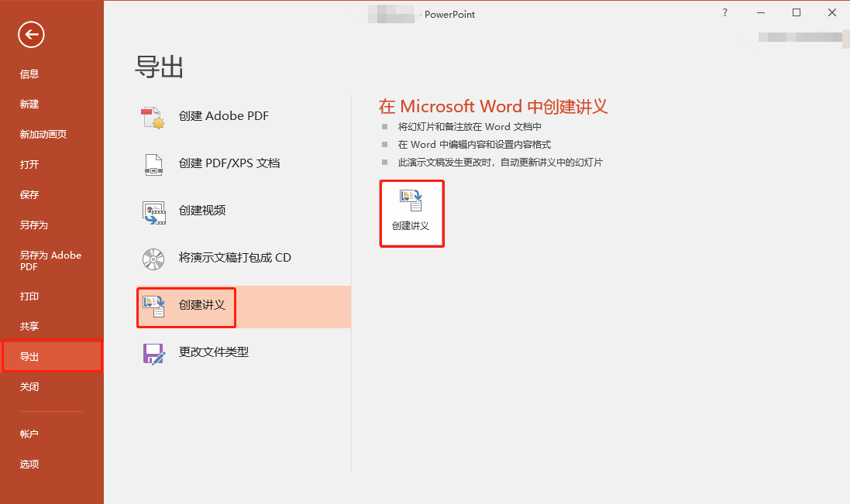The width and height of the screenshot is (850, 504).
Task: Open the 打印 page
Action: pos(29,296)
